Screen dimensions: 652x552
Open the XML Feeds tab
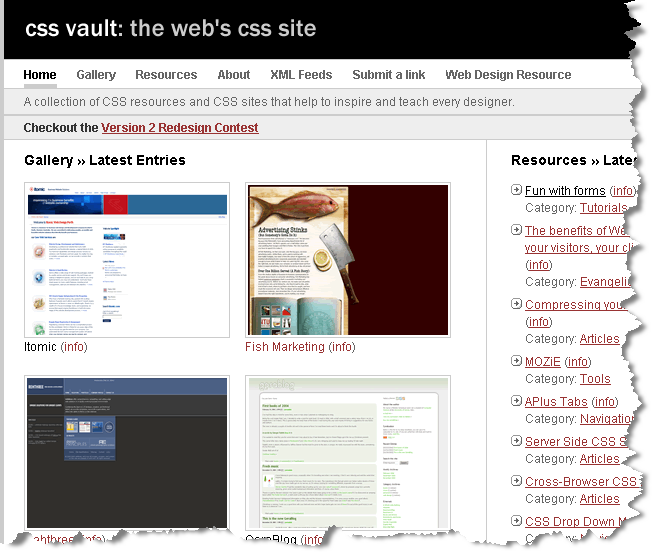301,75
